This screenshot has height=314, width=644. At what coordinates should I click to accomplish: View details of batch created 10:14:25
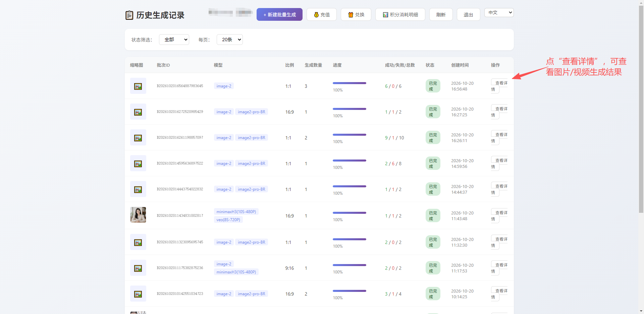(x=499, y=294)
